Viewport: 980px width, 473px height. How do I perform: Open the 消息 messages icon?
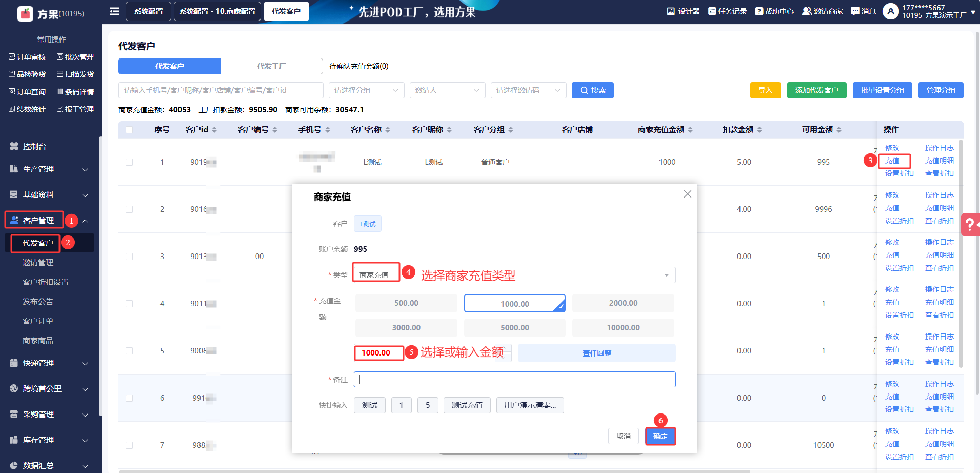(x=855, y=11)
